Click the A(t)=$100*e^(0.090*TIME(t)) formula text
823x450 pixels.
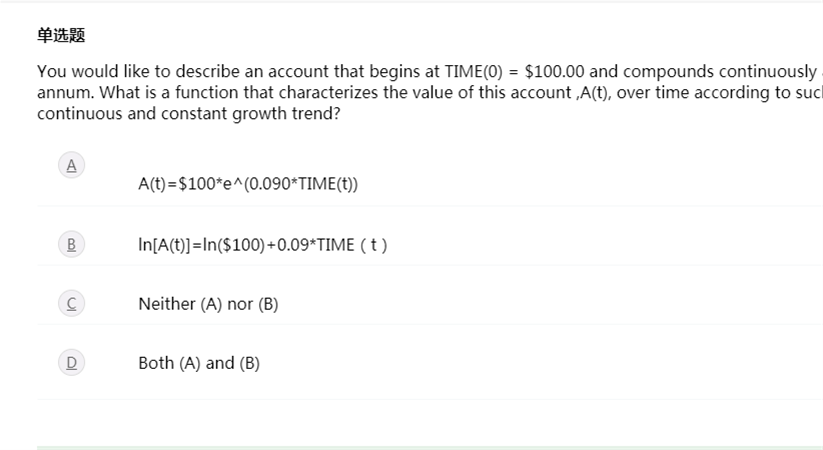pyautogui.click(x=248, y=184)
